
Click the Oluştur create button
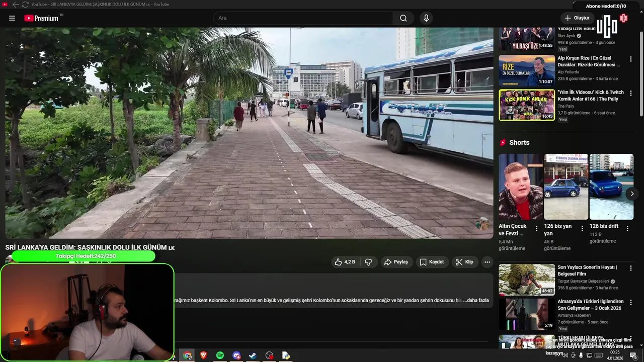[x=577, y=18]
